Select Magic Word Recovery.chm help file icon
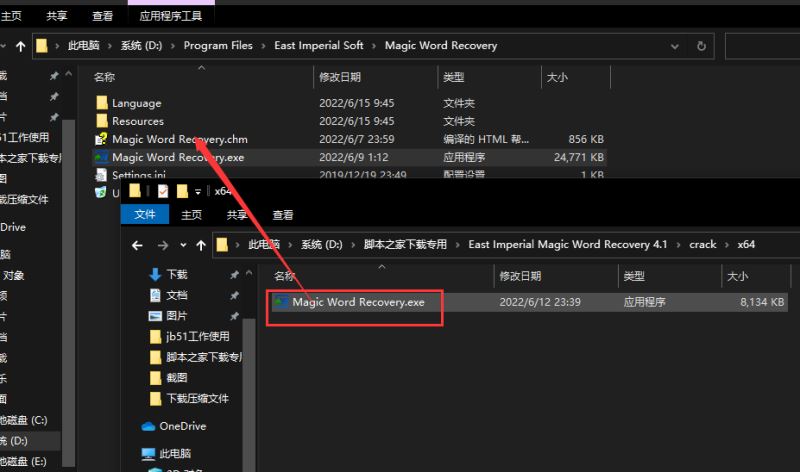 (x=101, y=139)
